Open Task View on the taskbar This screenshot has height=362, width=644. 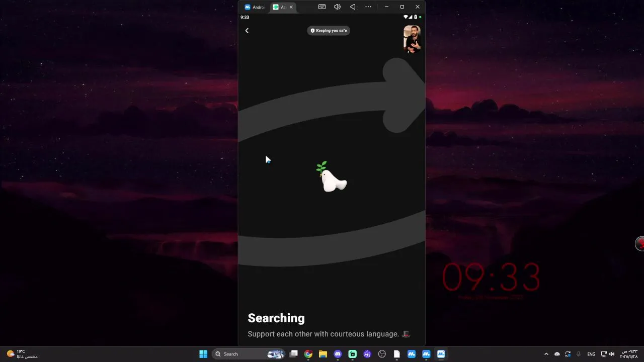tap(294, 354)
